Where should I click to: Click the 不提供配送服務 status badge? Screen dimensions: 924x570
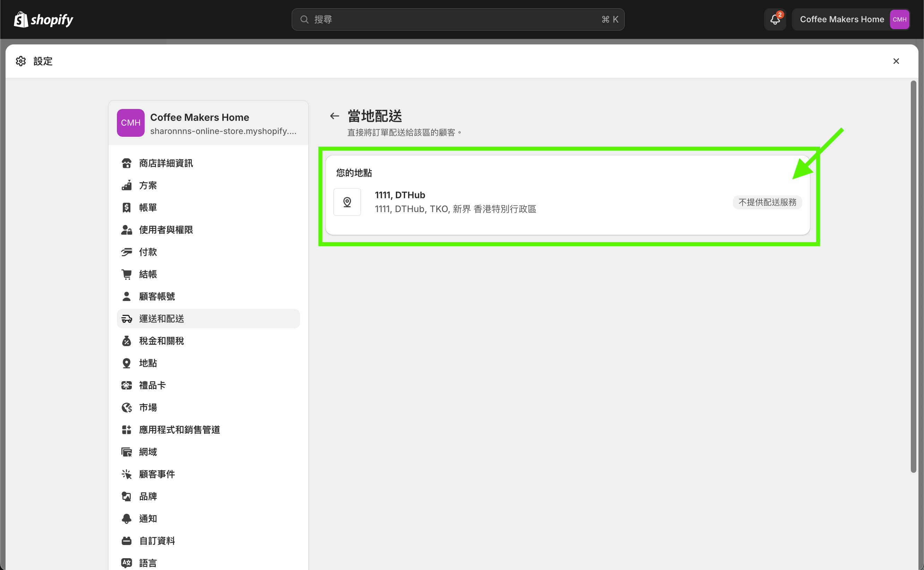pyautogui.click(x=767, y=202)
